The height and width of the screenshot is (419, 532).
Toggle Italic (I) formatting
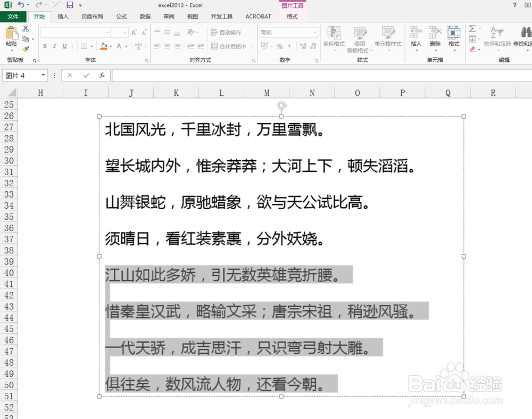(56, 47)
